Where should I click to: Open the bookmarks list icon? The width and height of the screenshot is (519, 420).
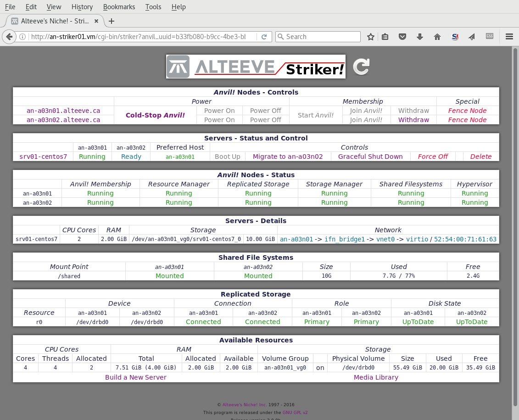[x=385, y=37]
